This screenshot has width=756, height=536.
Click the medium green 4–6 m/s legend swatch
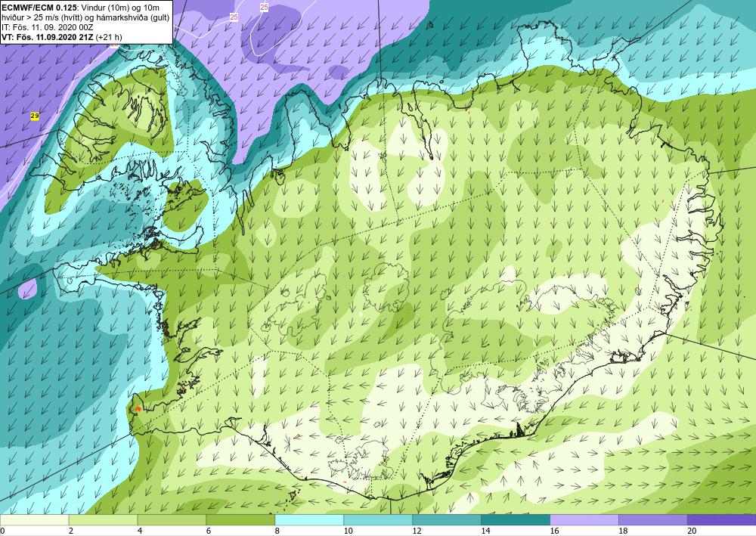click(x=172, y=520)
